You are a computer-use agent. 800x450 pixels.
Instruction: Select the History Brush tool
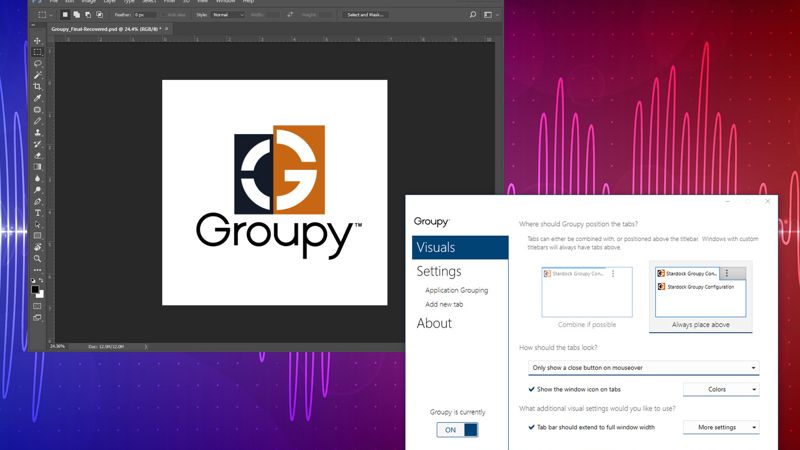point(37,144)
